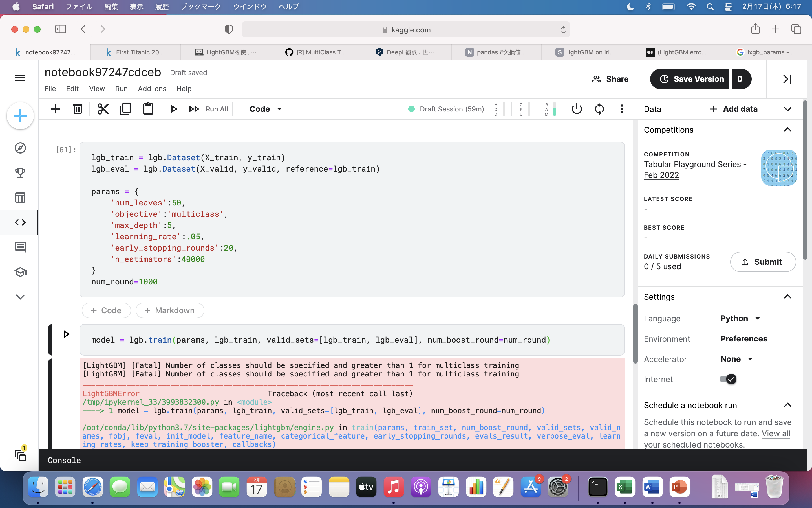Collapse the Settings section
The height and width of the screenshot is (508, 812).
click(x=787, y=297)
